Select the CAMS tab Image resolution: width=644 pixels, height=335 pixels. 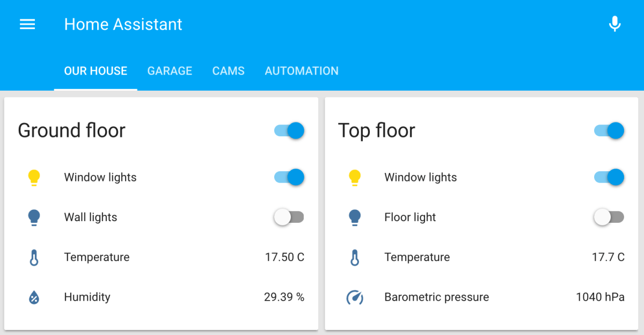(228, 70)
